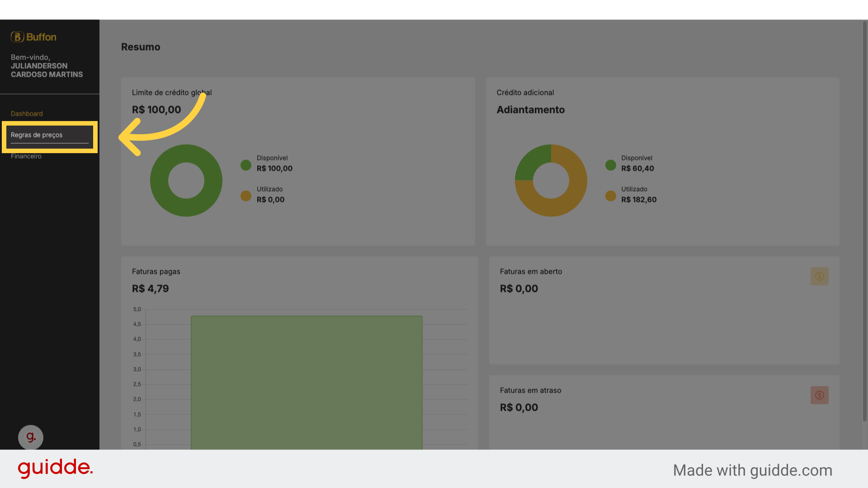Screen dimensions: 868x488
Task: Click the green Faturas pagas bar
Action: tap(307, 382)
